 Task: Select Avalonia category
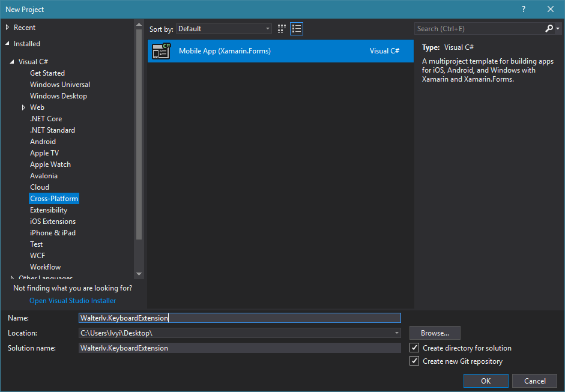44,176
